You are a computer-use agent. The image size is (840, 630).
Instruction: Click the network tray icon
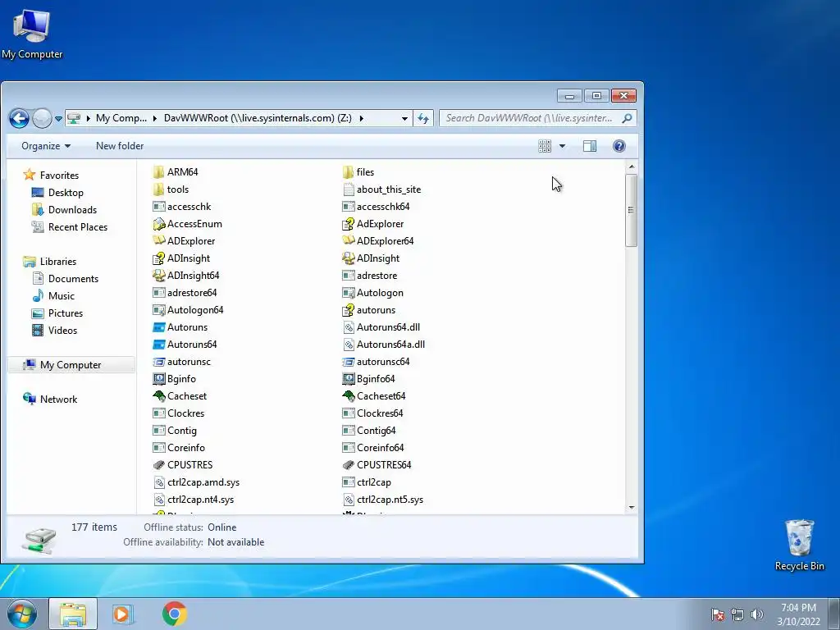pos(737,614)
